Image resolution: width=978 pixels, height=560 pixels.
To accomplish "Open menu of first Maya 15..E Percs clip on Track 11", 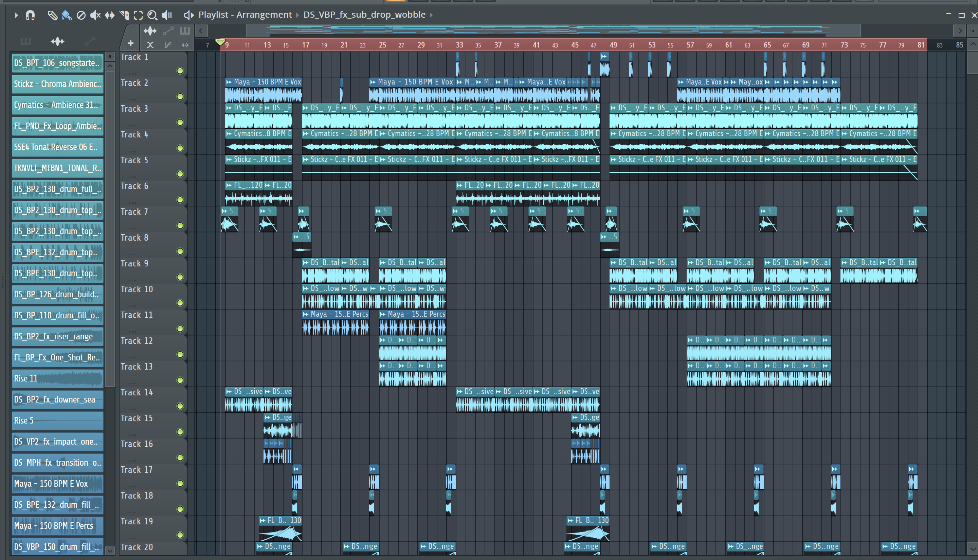I will pyautogui.click(x=306, y=314).
